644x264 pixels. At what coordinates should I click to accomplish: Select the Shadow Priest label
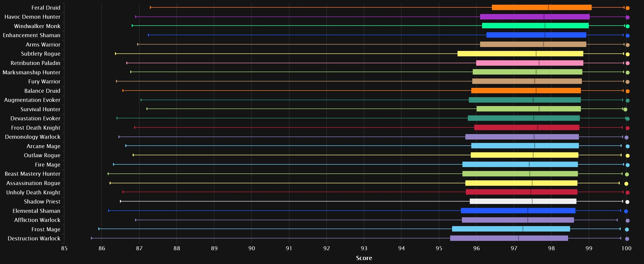[x=42, y=202]
